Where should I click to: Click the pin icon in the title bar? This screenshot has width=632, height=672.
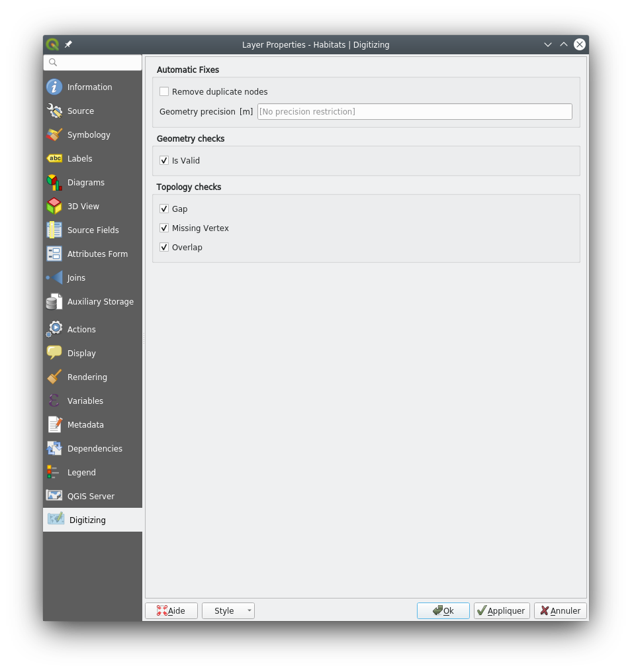tap(68, 44)
